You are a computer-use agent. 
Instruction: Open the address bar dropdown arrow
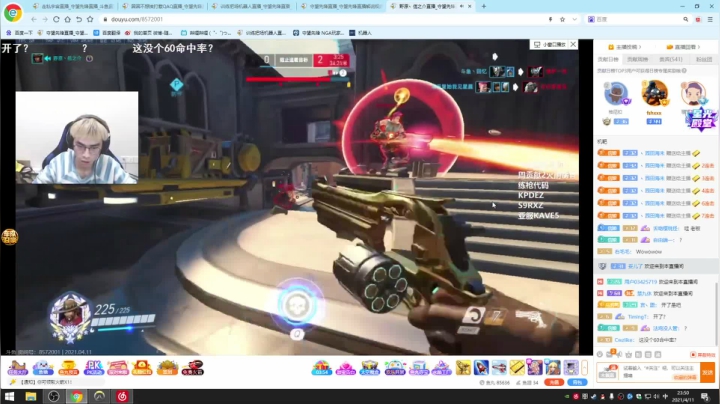[x=574, y=19]
